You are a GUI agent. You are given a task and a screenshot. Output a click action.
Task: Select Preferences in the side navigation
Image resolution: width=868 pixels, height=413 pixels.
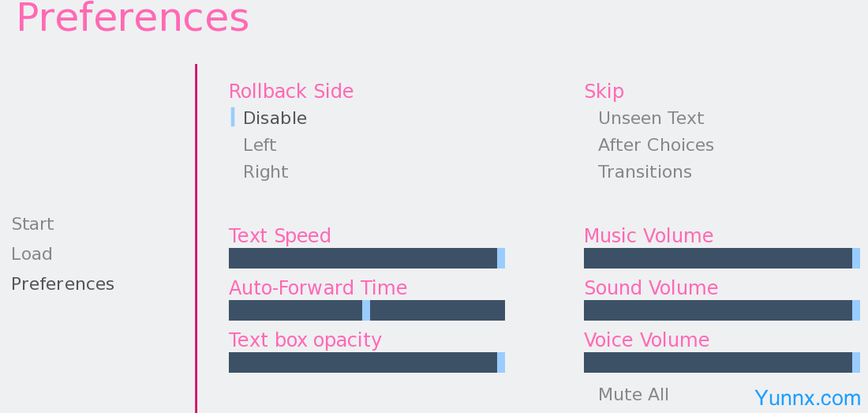(x=62, y=284)
